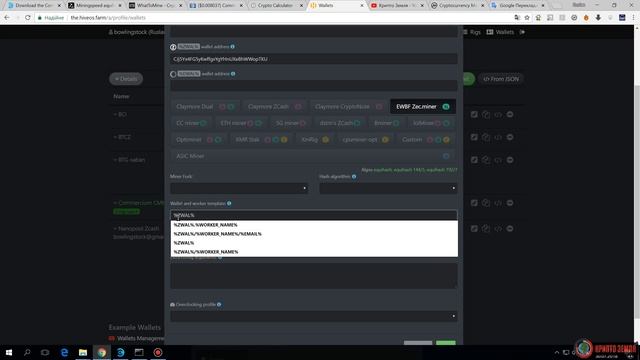Select the XMR Stak miner
640x360 pixels.
point(261,140)
